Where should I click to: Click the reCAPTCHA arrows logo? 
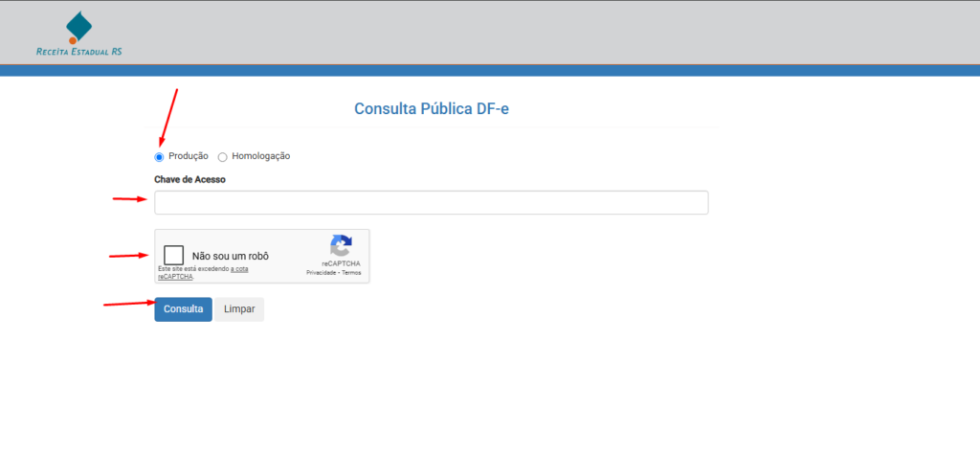click(x=341, y=246)
